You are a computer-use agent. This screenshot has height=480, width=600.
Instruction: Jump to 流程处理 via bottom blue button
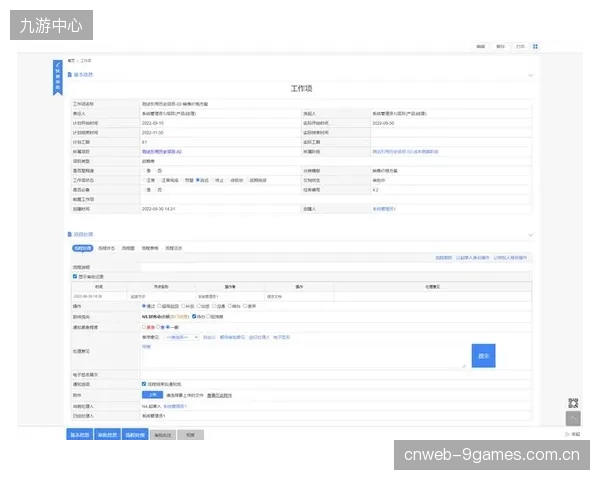(135, 434)
